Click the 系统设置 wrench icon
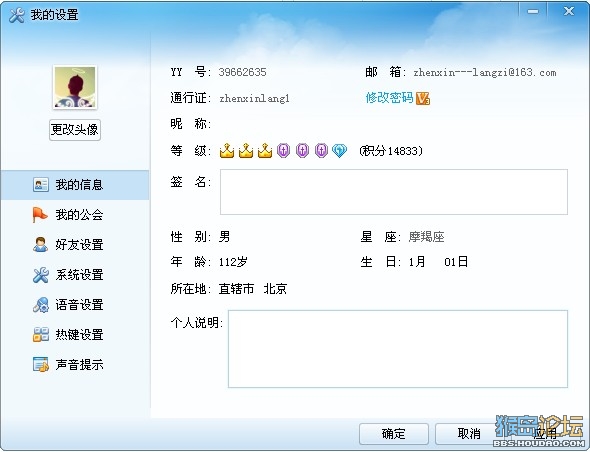Screen dimensions: 590x452 point(41,275)
